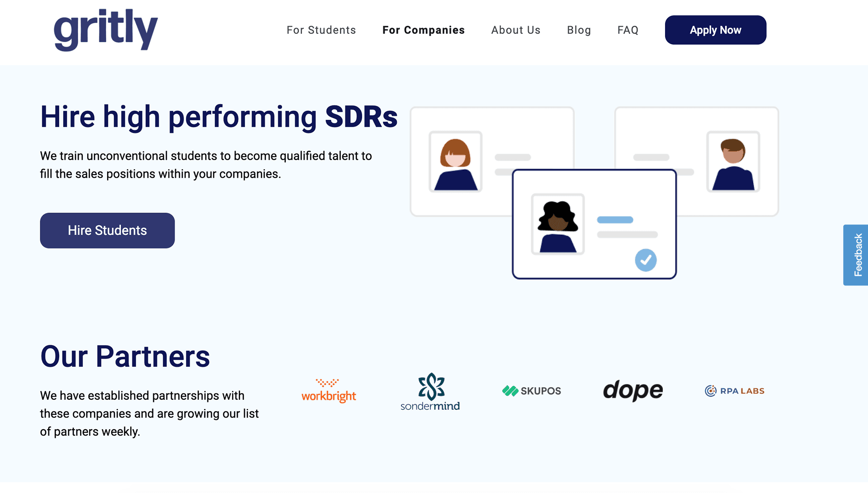The image size is (868, 493).
Task: Open the RPA Labs partner logo
Action: 735,391
